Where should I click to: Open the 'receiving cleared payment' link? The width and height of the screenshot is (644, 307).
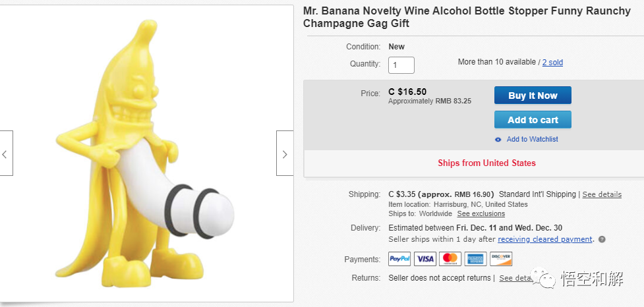click(545, 239)
